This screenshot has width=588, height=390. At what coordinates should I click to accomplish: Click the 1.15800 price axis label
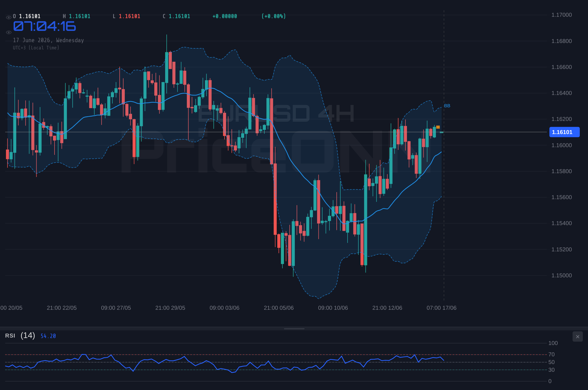pos(562,171)
